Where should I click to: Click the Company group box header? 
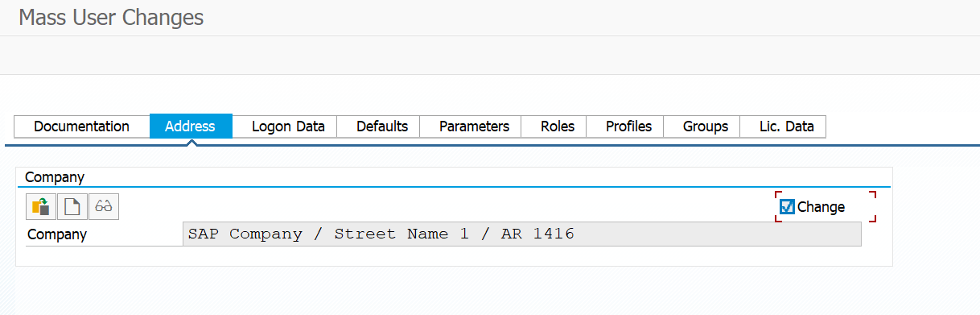tap(55, 177)
